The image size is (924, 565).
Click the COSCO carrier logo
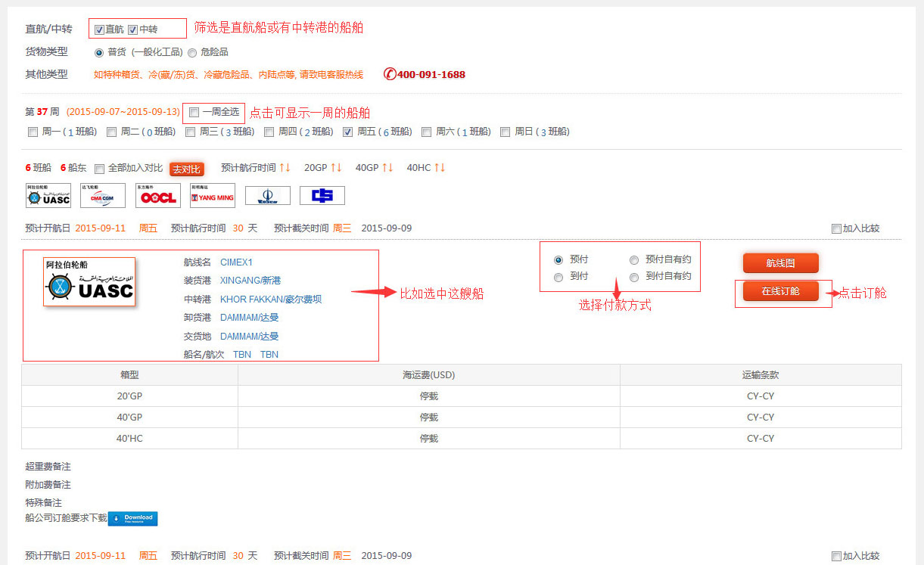(x=267, y=196)
